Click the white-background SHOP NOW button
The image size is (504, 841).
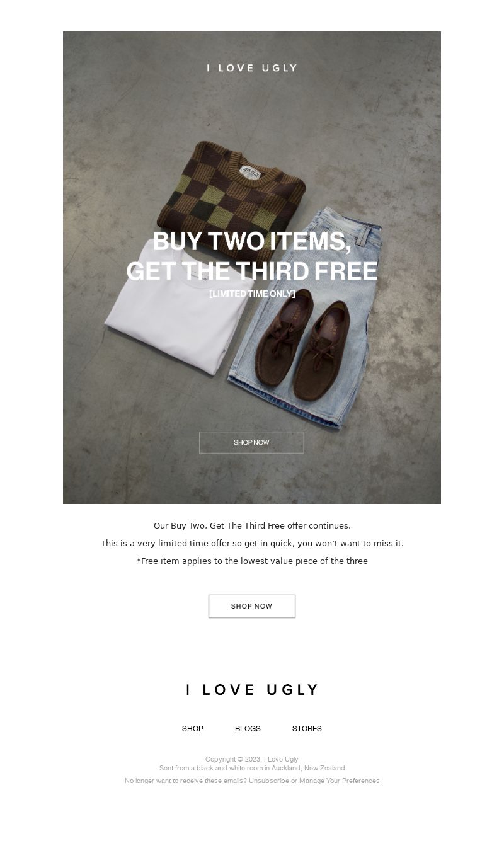(x=251, y=606)
